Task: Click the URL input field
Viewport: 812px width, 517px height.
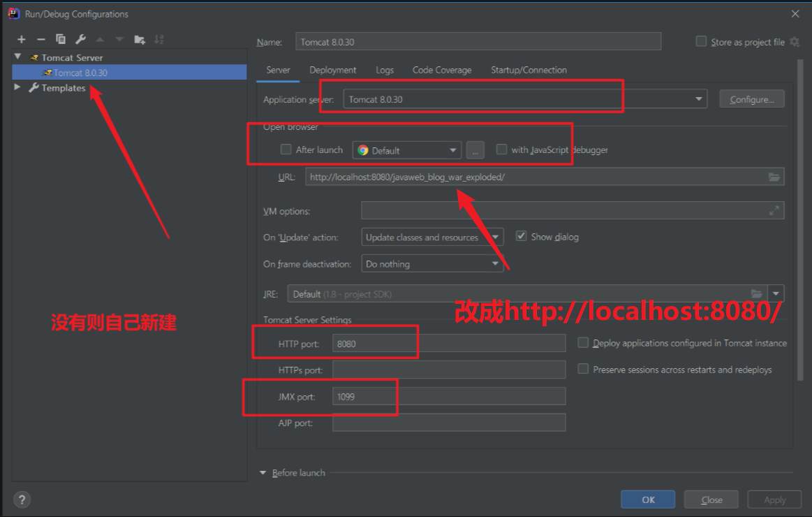Action: point(545,177)
